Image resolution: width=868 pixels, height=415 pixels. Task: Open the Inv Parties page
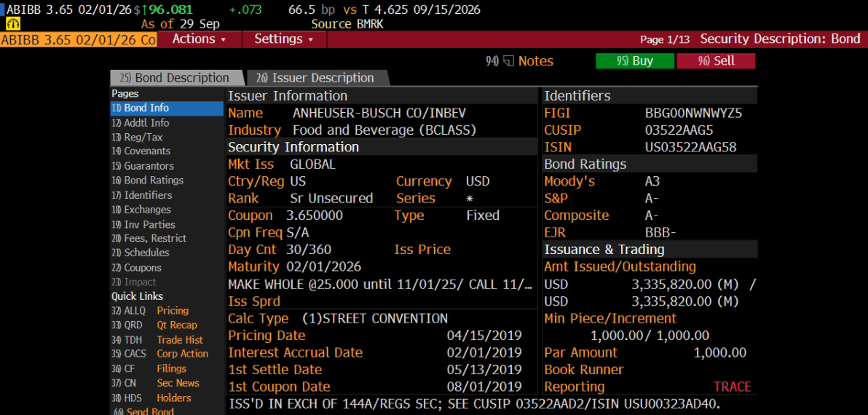coord(143,225)
